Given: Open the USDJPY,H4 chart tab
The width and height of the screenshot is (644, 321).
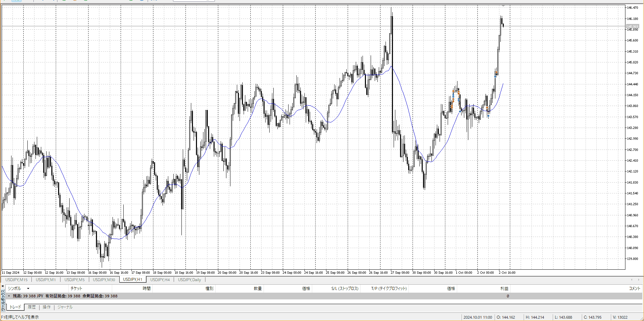Looking at the screenshot, I should pyautogui.click(x=160, y=280).
